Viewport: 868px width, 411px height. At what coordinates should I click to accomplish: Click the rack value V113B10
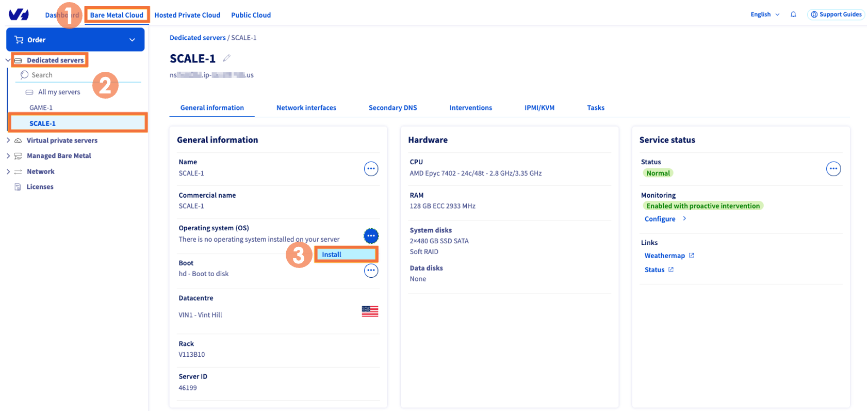[191, 355]
